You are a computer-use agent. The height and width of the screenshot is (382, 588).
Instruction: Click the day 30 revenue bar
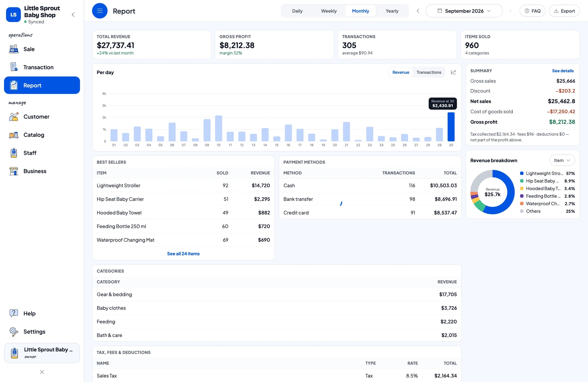451,127
